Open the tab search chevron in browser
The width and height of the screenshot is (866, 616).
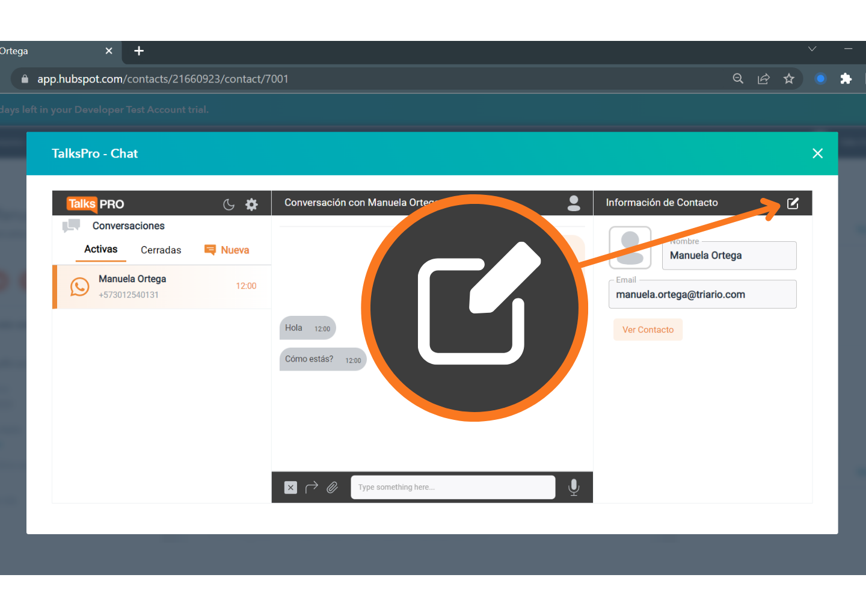(812, 49)
